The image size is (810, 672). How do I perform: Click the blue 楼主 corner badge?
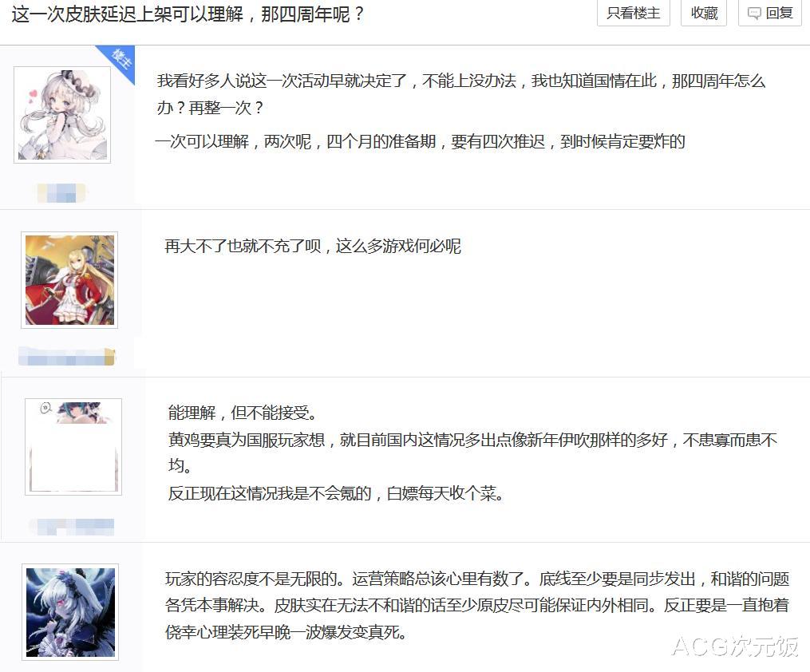118,58
